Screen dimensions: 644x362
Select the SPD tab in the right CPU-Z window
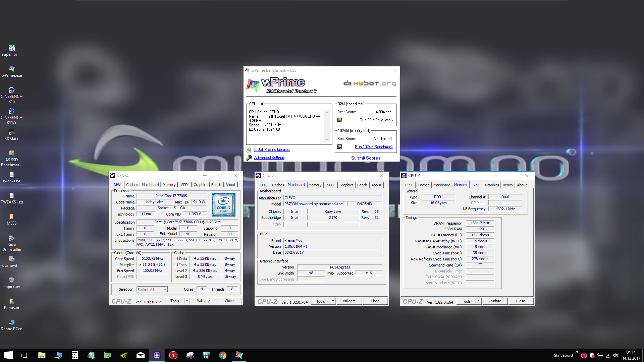pyautogui.click(x=476, y=185)
